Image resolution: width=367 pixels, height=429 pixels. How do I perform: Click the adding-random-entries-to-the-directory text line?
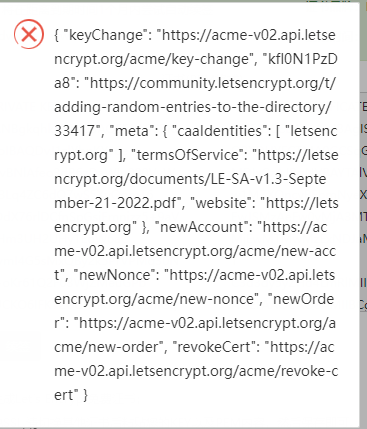click(x=193, y=107)
